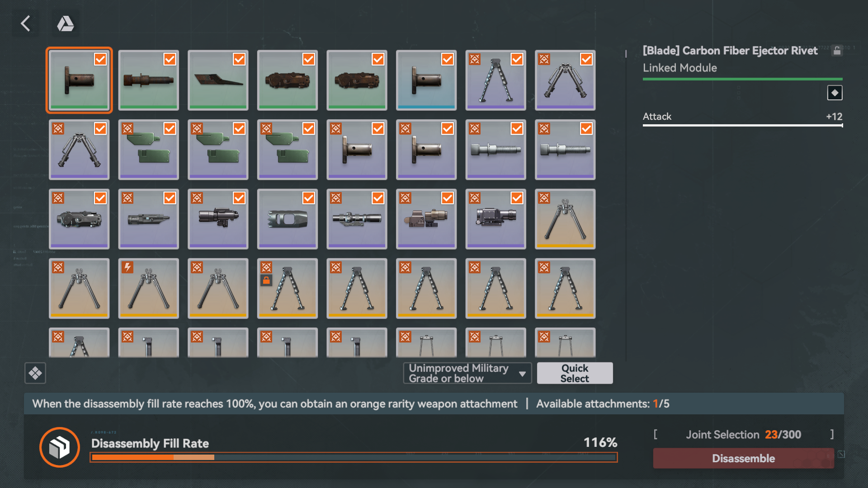Click the green rarity bar under Linked Module

coord(743,79)
